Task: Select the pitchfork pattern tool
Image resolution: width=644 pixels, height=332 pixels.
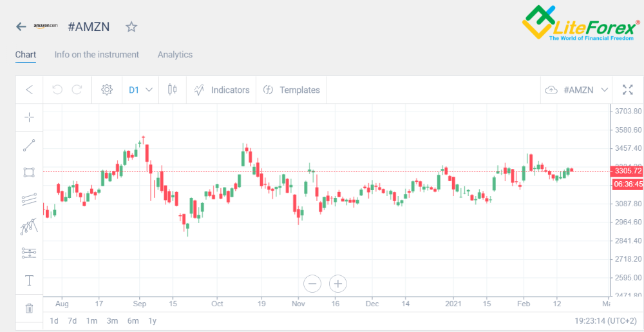Action: click(x=29, y=226)
